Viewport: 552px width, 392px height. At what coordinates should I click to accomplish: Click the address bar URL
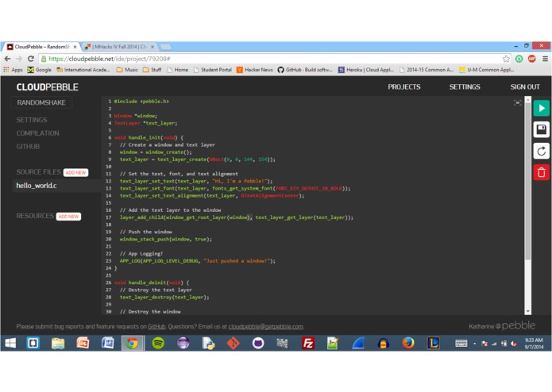[x=110, y=59]
